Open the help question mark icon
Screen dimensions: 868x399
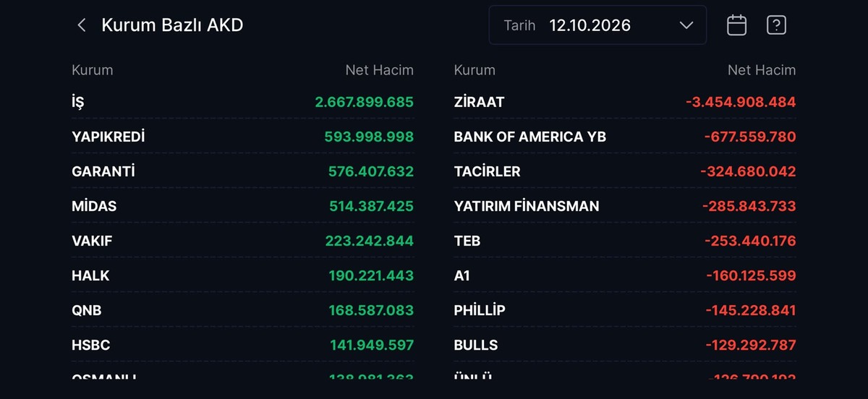pos(776,25)
